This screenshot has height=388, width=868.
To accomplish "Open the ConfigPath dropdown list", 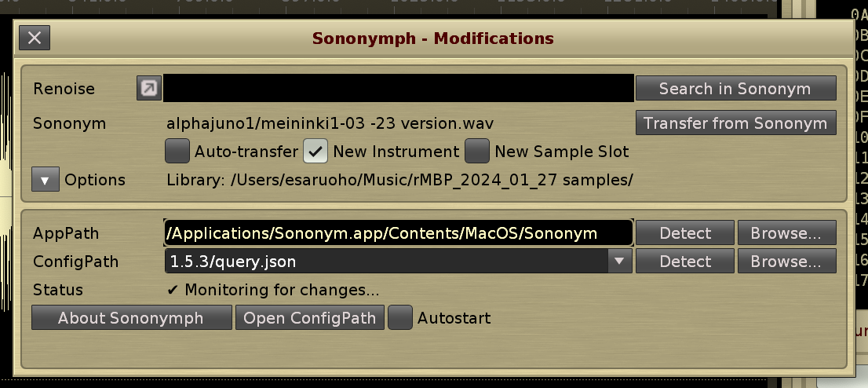I will coord(618,262).
